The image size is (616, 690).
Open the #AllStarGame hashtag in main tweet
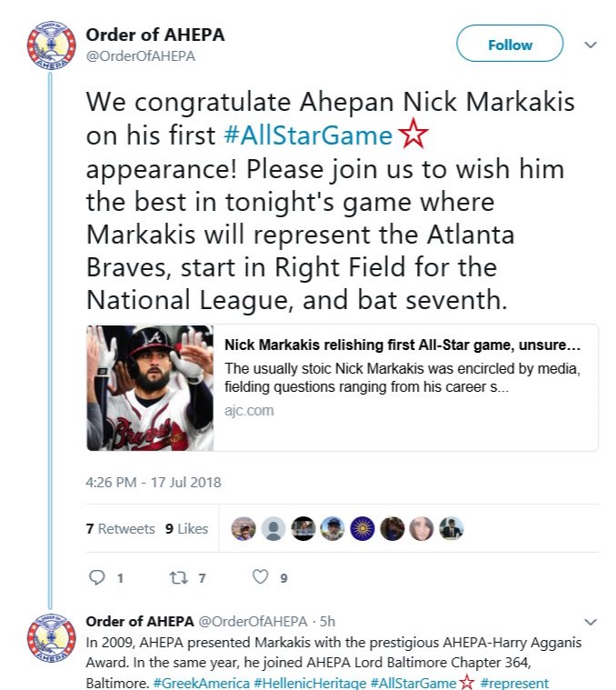click(x=308, y=135)
